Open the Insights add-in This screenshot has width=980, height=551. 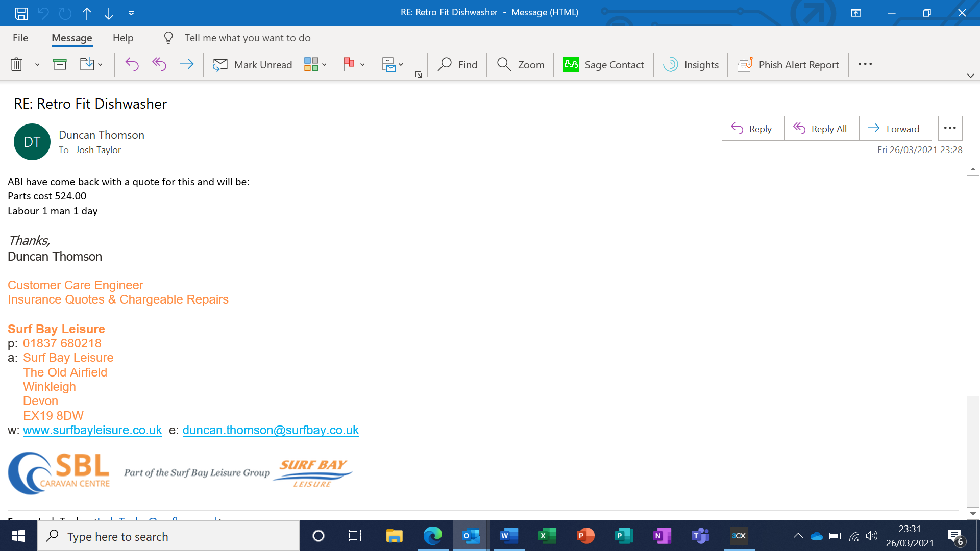point(691,64)
